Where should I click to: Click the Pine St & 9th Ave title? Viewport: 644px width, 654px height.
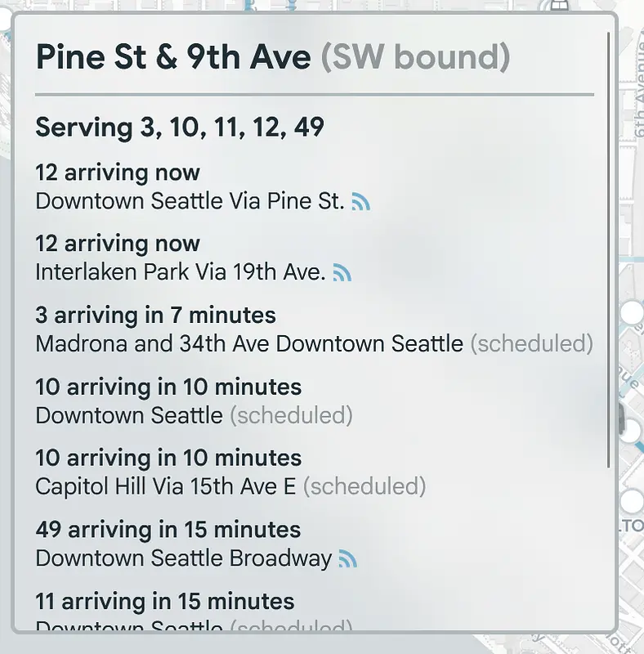(173, 57)
